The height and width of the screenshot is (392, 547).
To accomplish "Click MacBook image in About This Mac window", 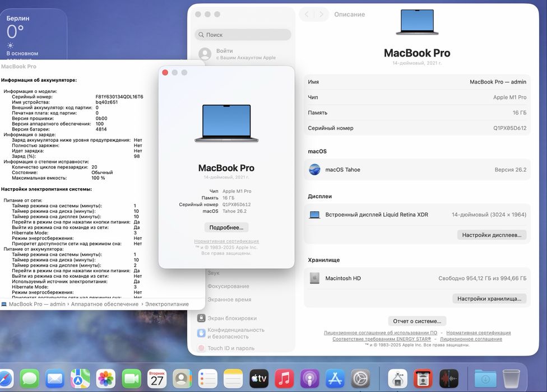I will (226, 123).
